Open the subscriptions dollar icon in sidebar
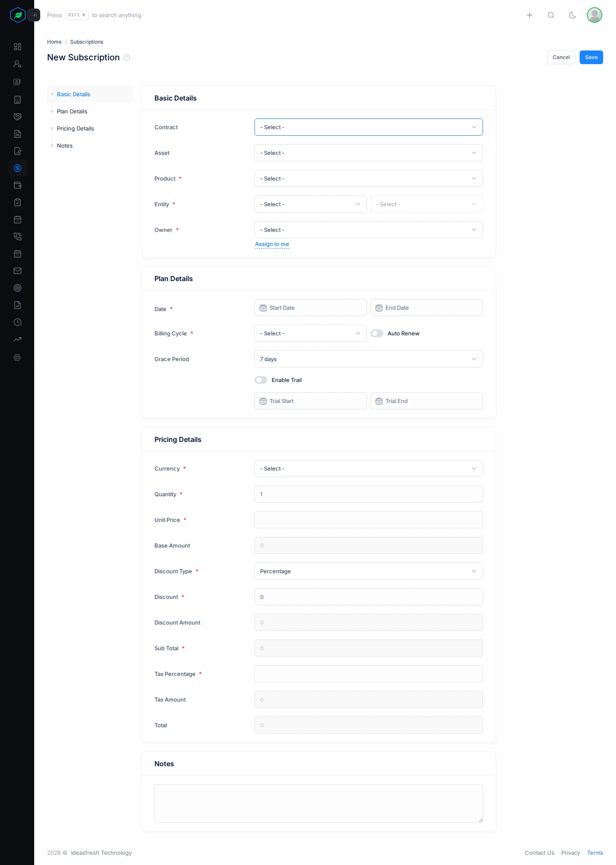This screenshot has height=865, width=616. click(18, 168)
